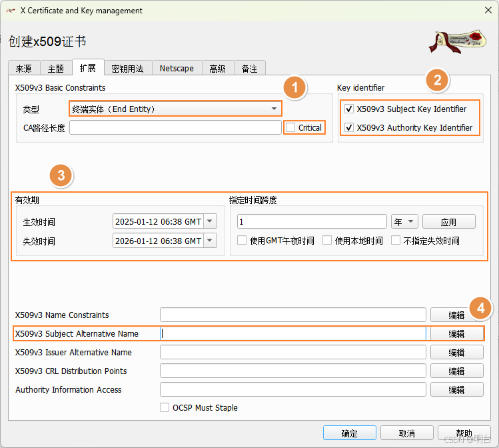The width and height of the screenshot is (499, 448).
Task: Switch to the 主题 tab
Action: tap(56, 68)
